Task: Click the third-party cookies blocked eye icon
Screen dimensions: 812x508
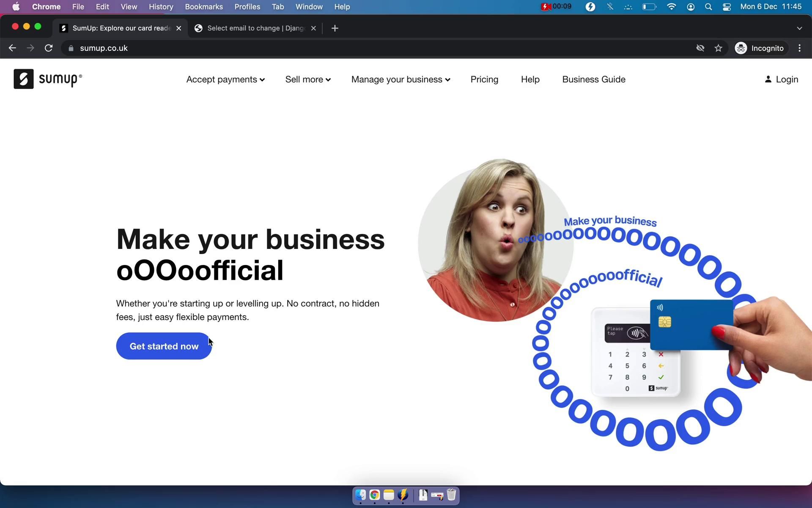Action: point(700,48)
